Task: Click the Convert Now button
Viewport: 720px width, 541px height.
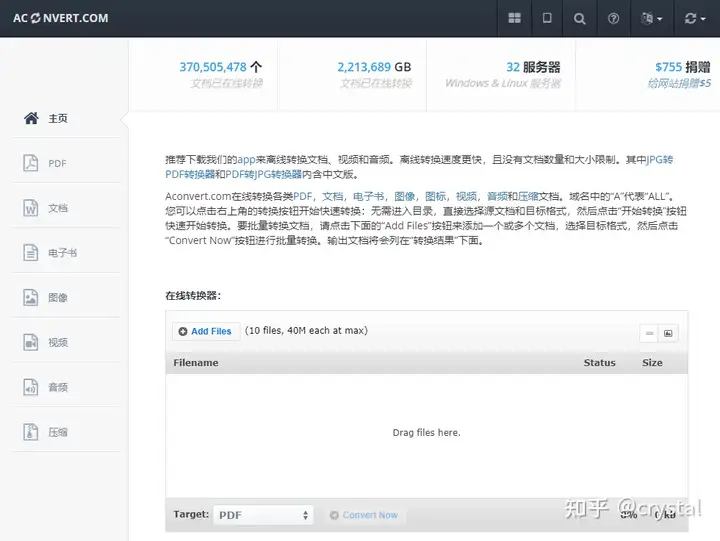Action: pyautogui.click(x=364, y=515)
